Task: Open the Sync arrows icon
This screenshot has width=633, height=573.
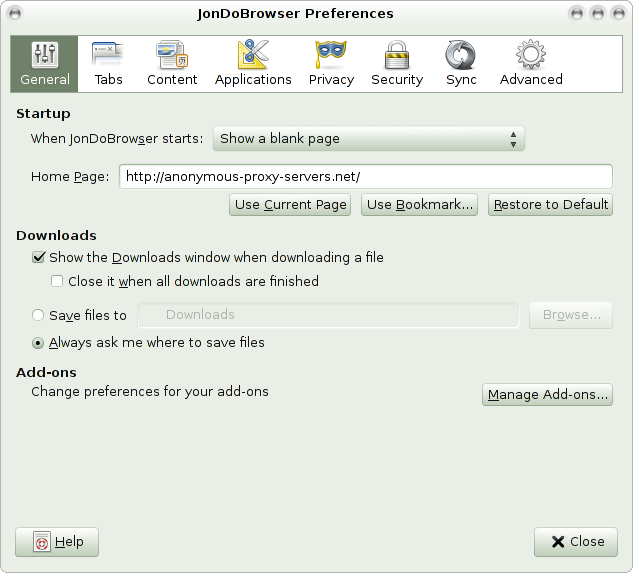Action: point(461,55)
